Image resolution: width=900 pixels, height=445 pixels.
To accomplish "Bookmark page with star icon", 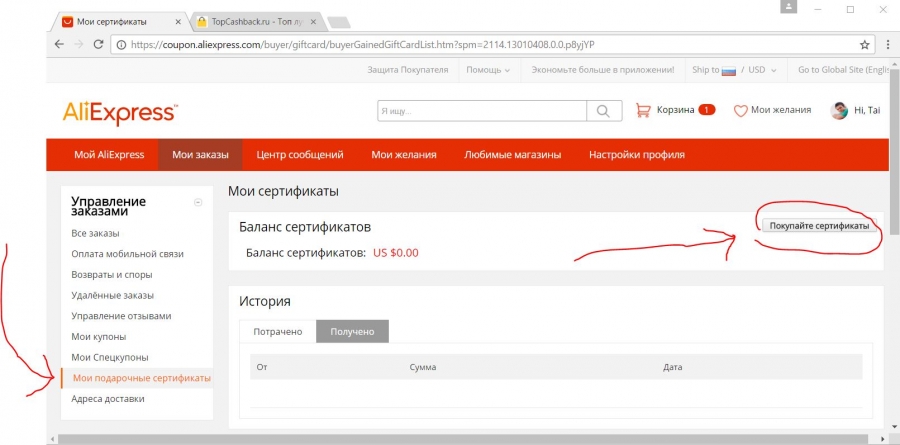I will tap(865, 44).
